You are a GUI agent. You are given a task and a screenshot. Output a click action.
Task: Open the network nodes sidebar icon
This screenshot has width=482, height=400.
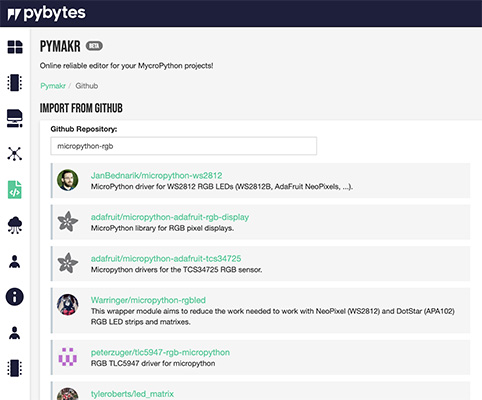coord(15,154)
